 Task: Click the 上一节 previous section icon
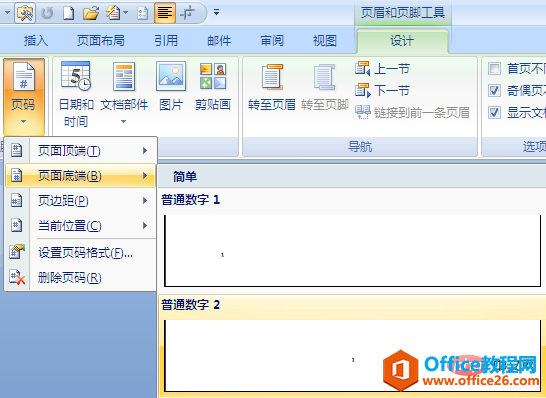click(362, 68)
